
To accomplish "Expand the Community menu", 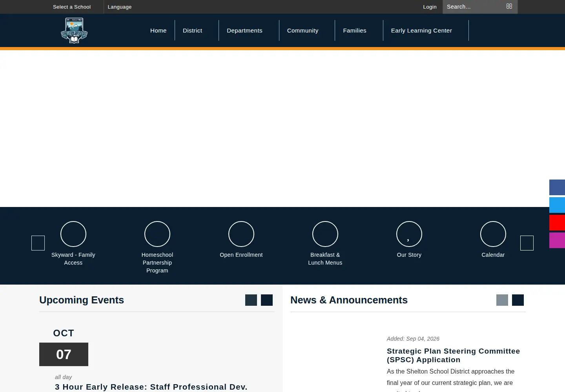I will tap(303, 31).
